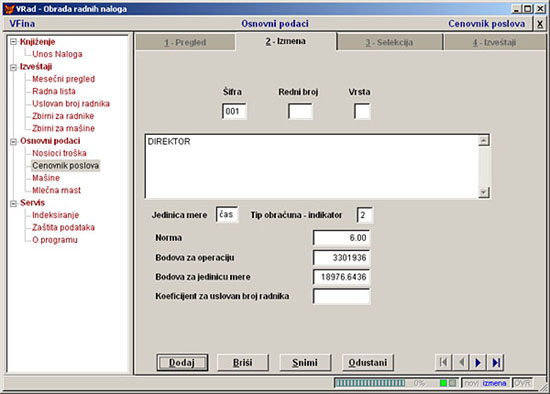This screenshot has height=394, width=550.
Task: Open O programu item
Action: click(x=55, y=240)
